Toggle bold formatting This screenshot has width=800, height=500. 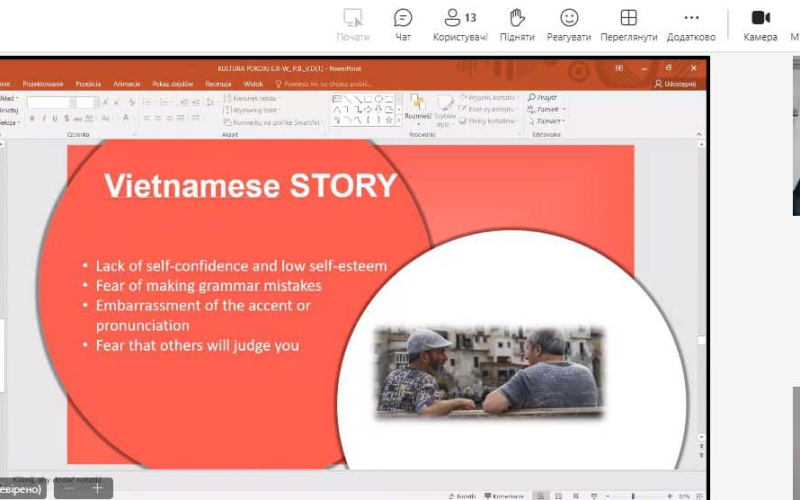[x=32, y=118]
